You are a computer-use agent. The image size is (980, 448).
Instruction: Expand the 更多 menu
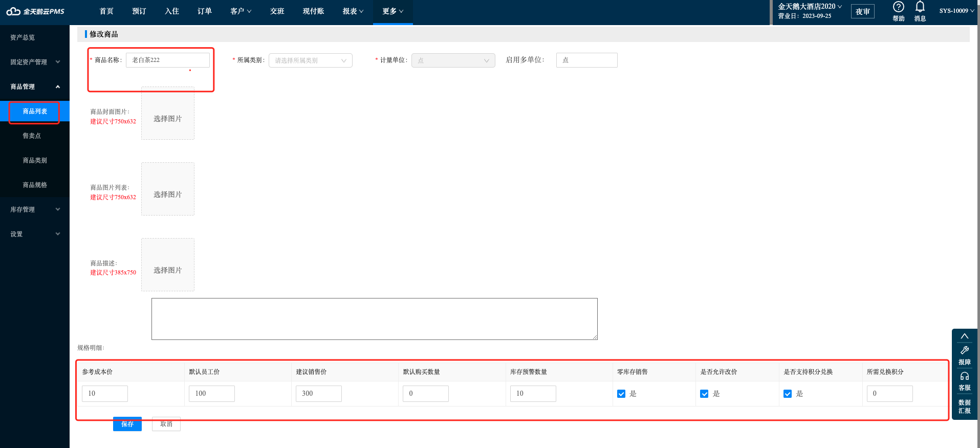click(393, 11)
